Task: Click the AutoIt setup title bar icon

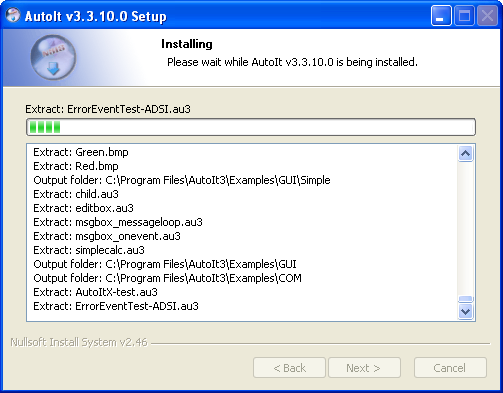Action: pos(13,15)
